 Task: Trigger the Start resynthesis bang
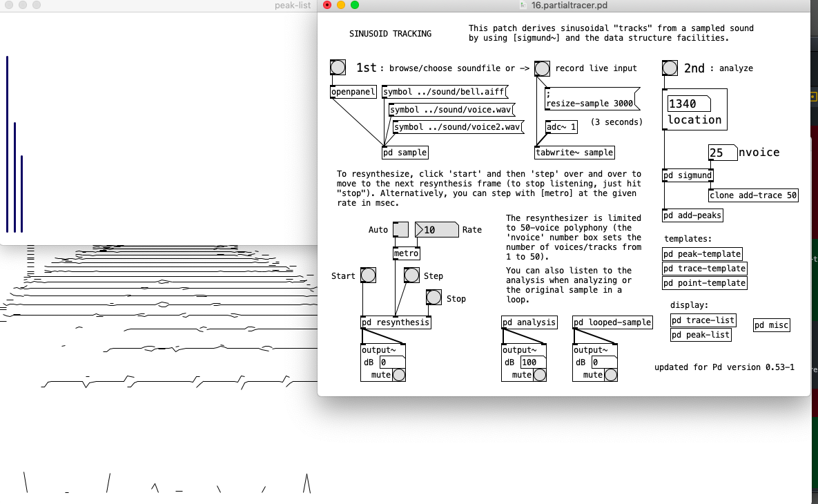[368, 275]
